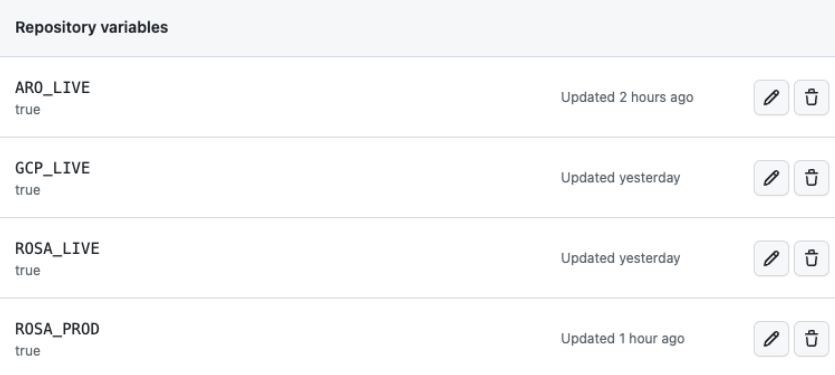Select the GCP_LIVE variable name

coord(52,168)
